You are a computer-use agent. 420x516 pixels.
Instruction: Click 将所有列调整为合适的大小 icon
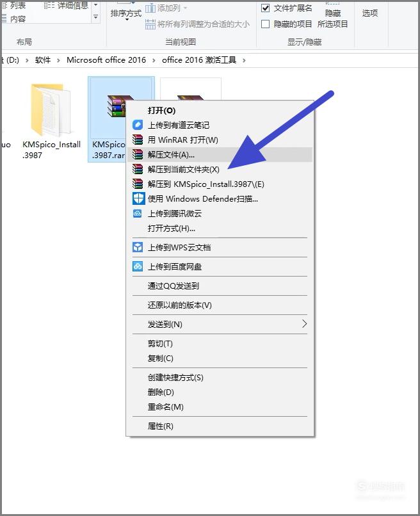point(150,24)
